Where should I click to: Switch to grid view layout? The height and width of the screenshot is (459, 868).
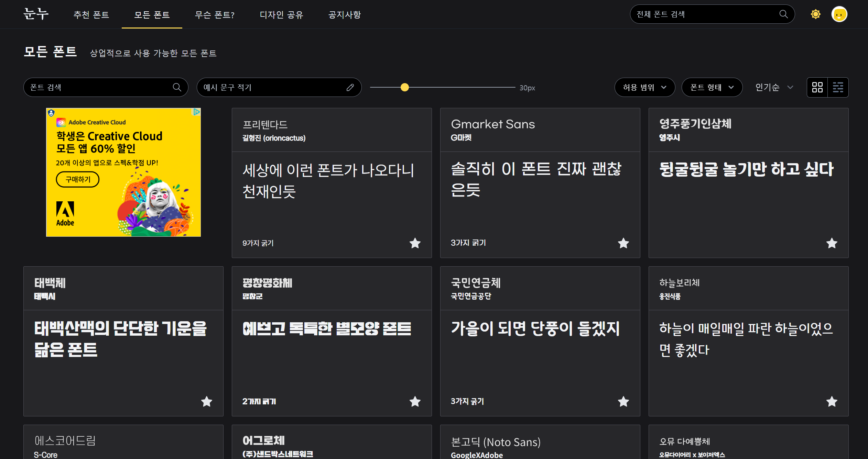tap(817, 87)
